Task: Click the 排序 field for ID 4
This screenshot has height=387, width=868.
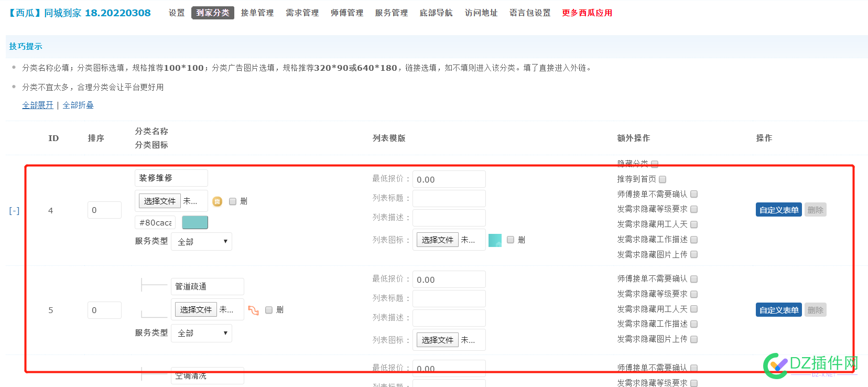Action: point(104,210)
